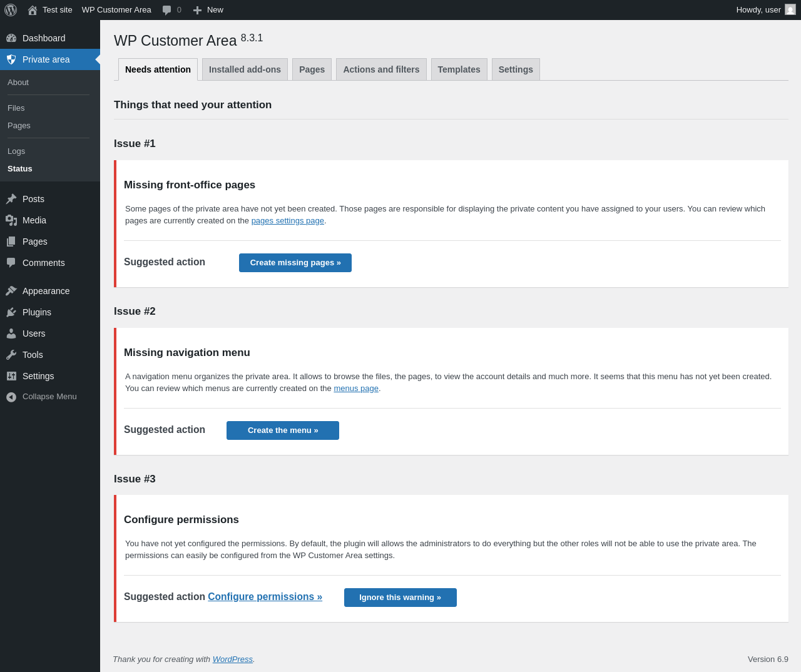Follow the Configure permissions link

tap(265, 597)
